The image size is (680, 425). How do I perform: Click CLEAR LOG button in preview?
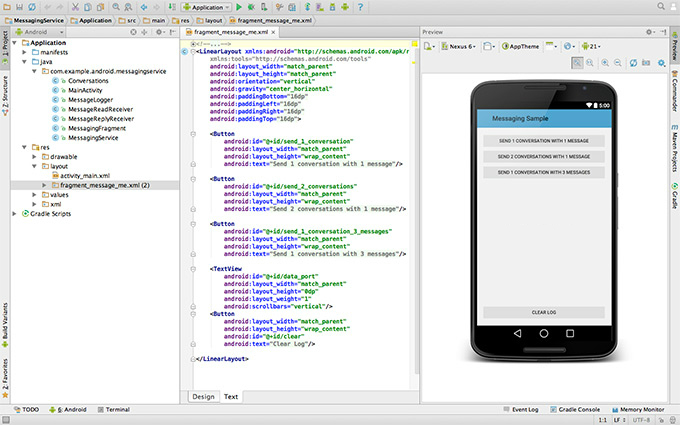(x=544, y=313)
